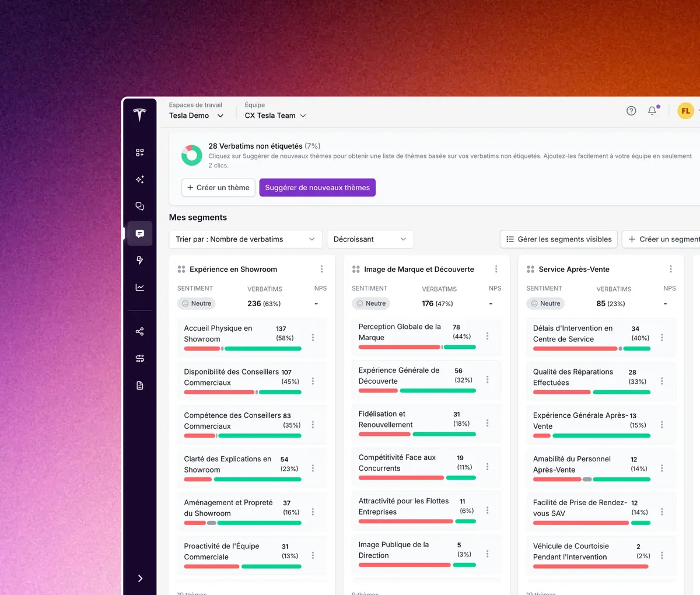
Task: Click sentiment bar of Perception Globale de la Marque
Action: [417, 347]
